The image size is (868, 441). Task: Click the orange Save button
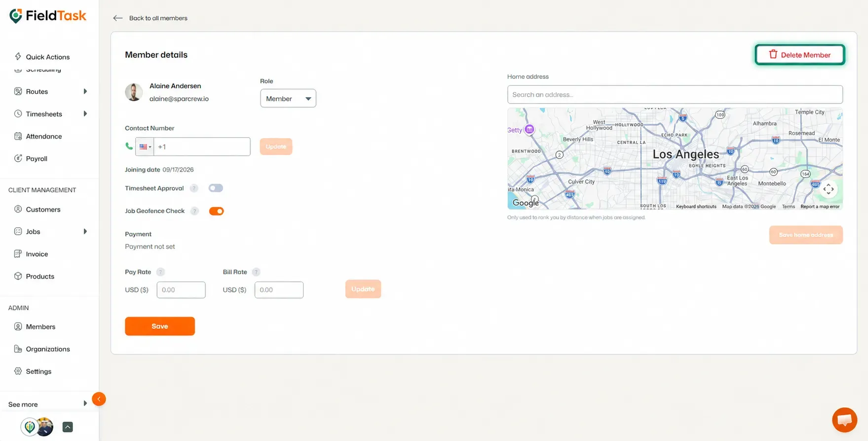point(160,326)
